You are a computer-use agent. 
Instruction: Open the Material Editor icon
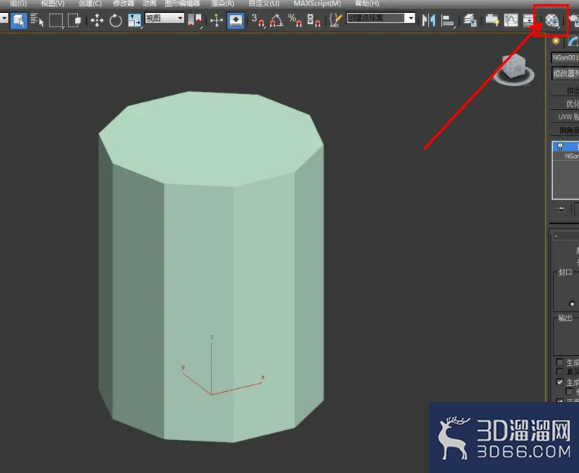552,20
